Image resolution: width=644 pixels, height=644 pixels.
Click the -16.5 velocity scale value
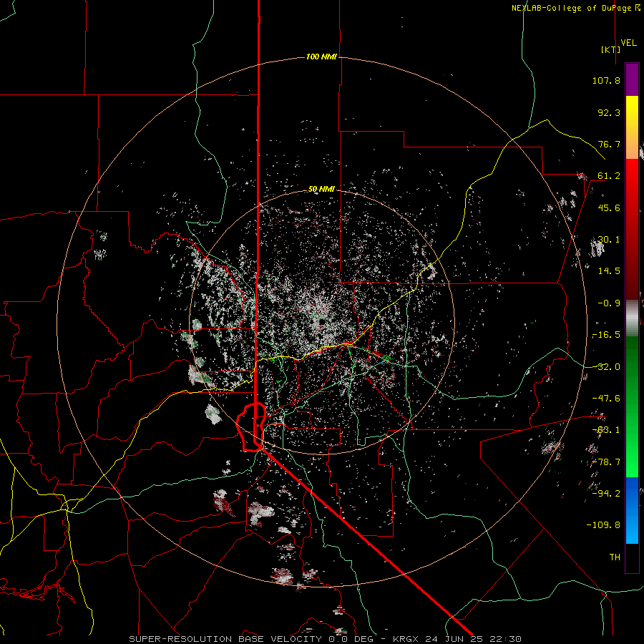pyautogui.click(x=606, y=335)
